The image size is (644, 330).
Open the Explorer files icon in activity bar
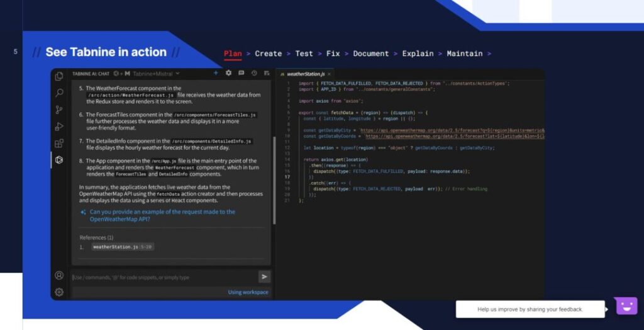[x=59, y=76]
